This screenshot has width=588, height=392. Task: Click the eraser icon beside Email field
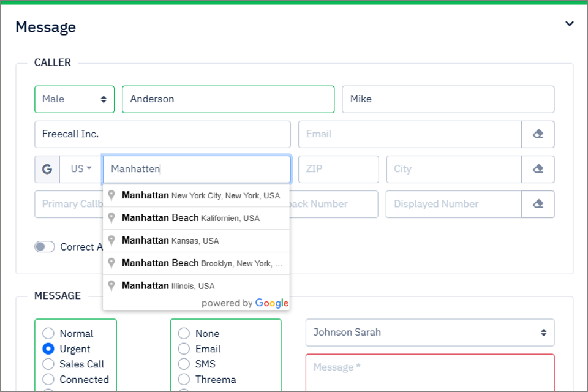[x=538, y=134]
